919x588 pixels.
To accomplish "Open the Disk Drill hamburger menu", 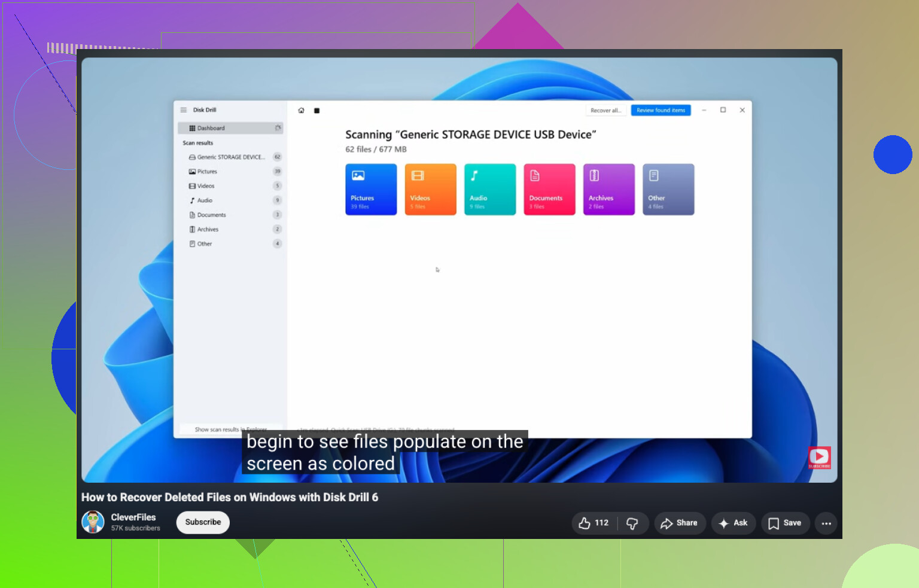I will [184, 110].
